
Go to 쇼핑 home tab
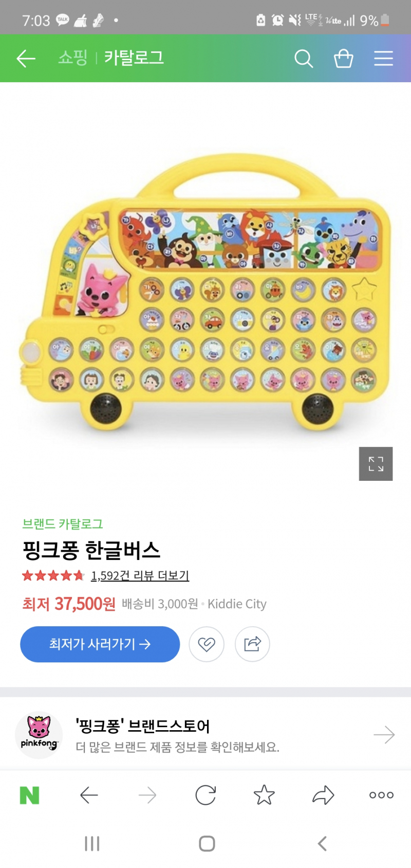(x=72, y=58)
